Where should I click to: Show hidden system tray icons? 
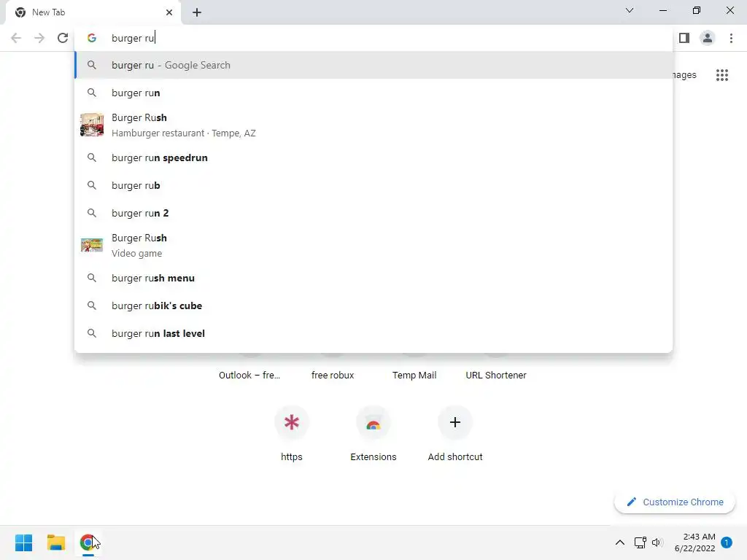[x=620, y=542]
